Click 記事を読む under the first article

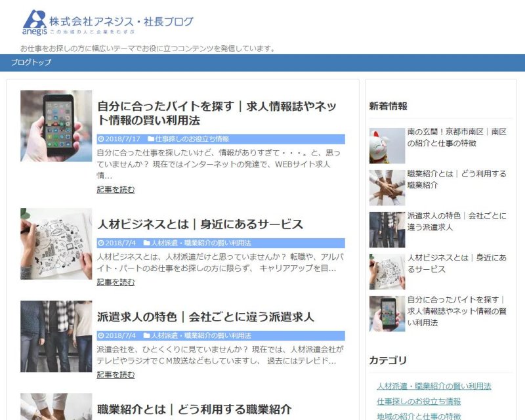point(115,190)
